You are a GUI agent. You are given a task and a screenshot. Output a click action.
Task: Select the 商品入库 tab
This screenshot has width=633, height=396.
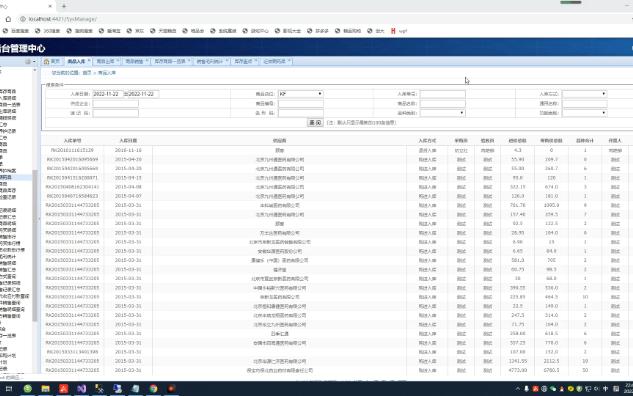[76, 61]
